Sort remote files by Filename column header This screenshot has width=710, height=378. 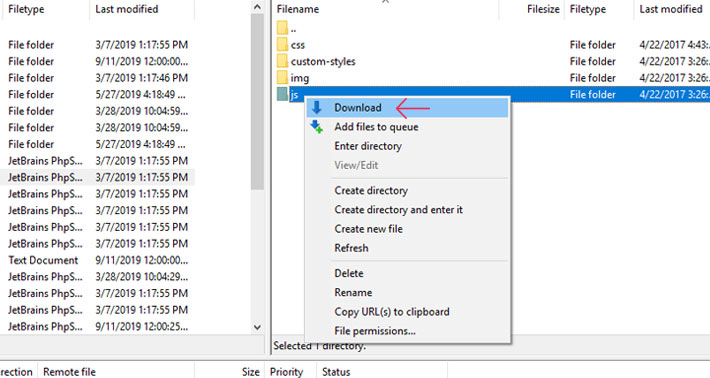[297, 9]
